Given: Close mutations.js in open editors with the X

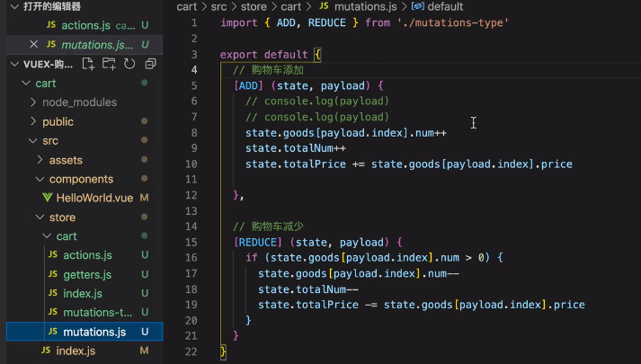Looking at the screenshot, I should [x=34, y=44].
